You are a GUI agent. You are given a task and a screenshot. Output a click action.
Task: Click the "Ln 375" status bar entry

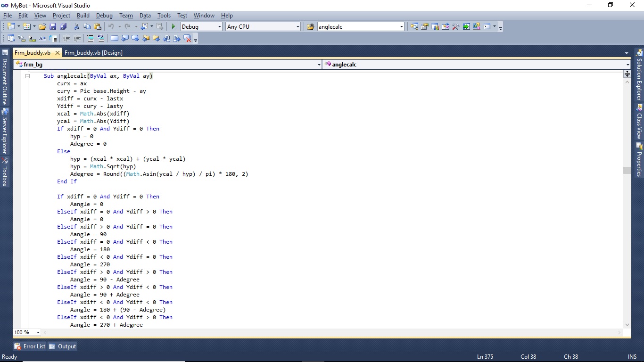point(485,357)
